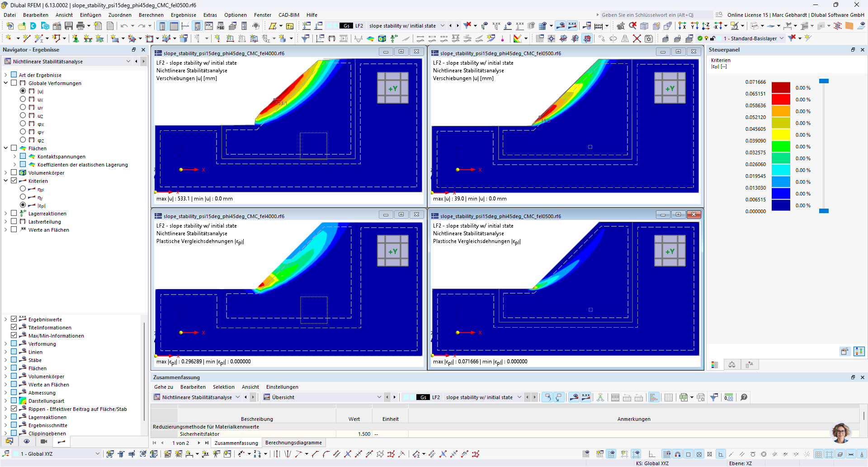Image resolution: width=868 pixels, height=467 pixels.
Task: Open the 1 - Global XYZ coordinate system dropdown
Action: point(98,454)
